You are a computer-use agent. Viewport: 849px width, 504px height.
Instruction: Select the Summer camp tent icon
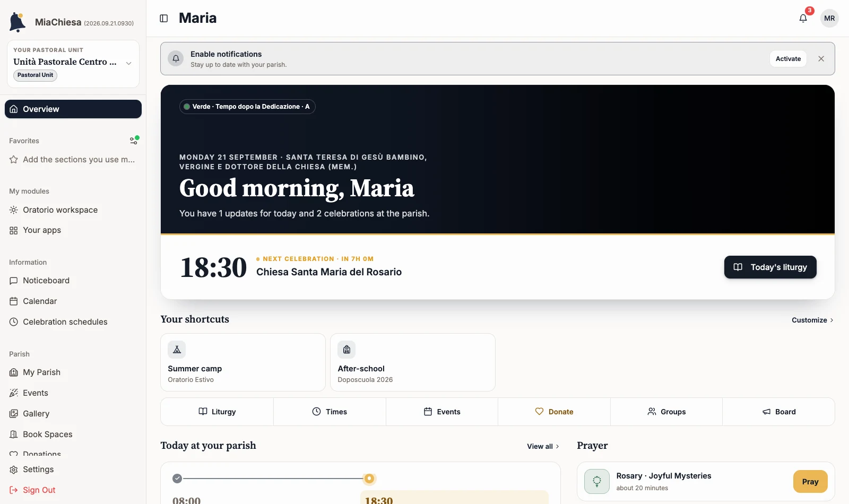tap(177, 350)
